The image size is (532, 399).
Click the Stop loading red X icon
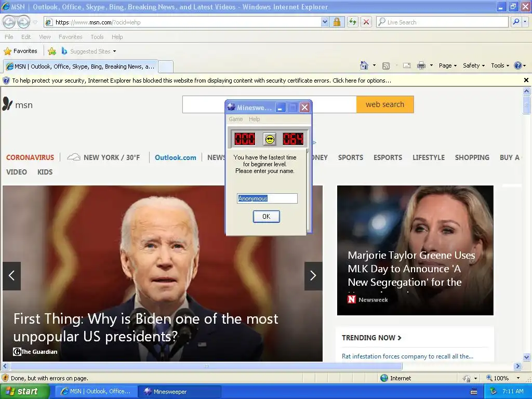366,22
